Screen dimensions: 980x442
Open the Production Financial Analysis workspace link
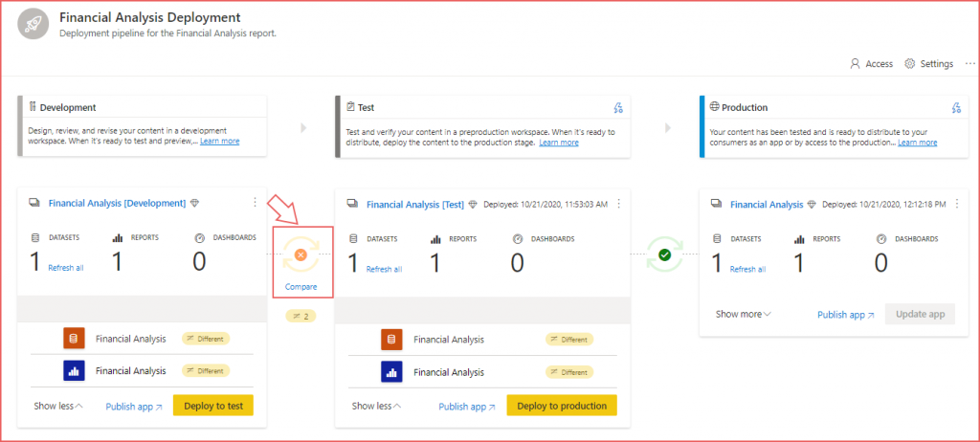click(x=767, y=204)
